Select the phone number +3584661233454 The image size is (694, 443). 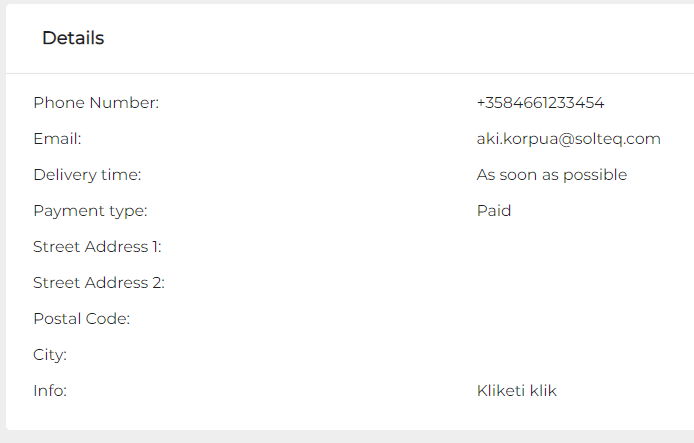coord(540,103)
